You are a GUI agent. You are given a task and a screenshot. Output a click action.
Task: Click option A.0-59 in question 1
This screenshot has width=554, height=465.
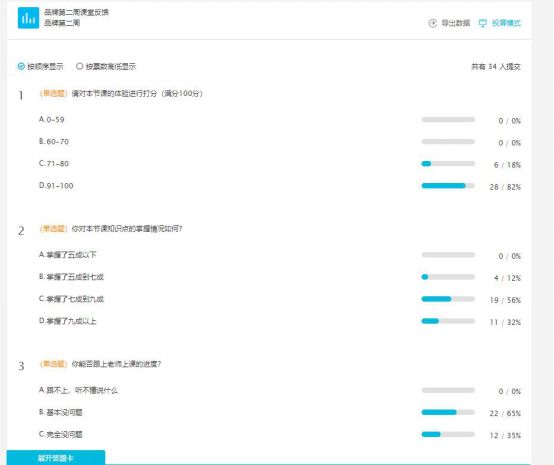tap(52, 119)
